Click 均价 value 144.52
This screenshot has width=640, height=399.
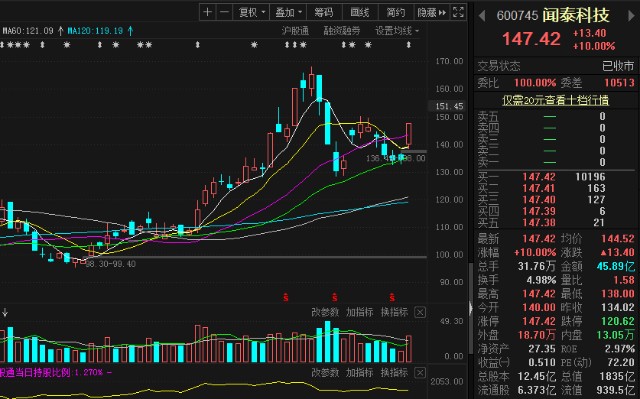(618, 239)
